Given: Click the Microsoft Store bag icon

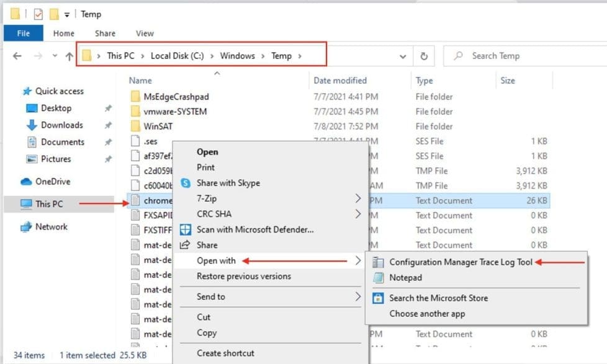Looking at the screenshot, I should tap(377, 298).
